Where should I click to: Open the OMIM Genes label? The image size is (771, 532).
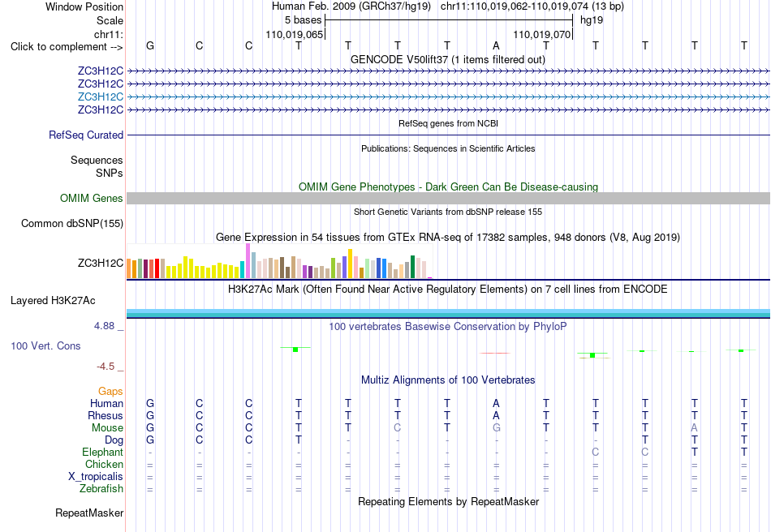(x=92, y=198)
